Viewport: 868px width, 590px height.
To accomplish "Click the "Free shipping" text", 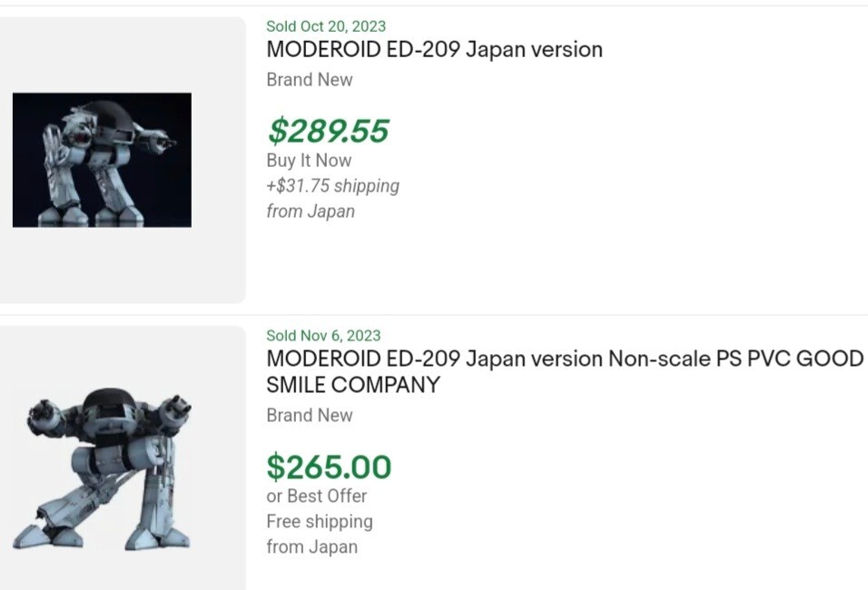I will 319,522.
